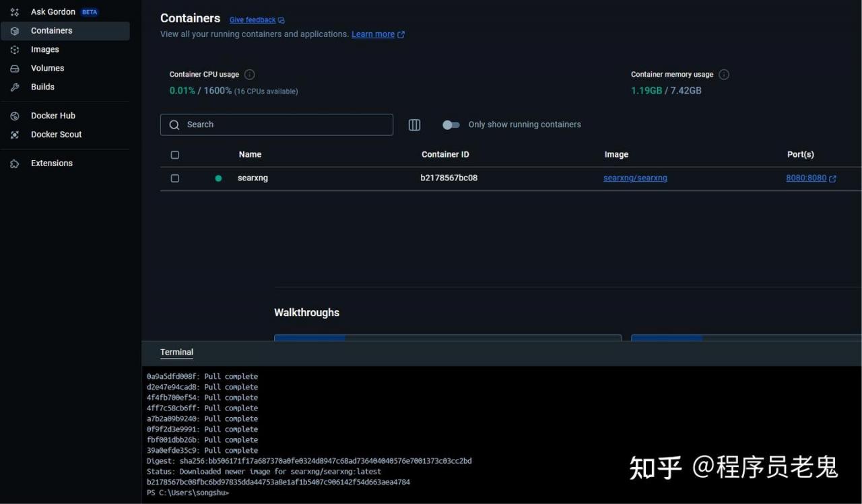Select the Terminal tab
The height and width of the screenshot is (504, 862).
point(176,353)
